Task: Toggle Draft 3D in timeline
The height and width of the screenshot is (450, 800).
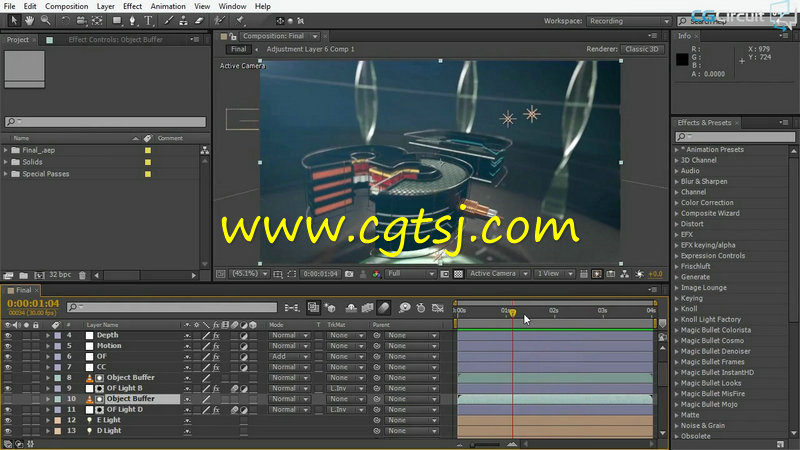Action: 330,308
